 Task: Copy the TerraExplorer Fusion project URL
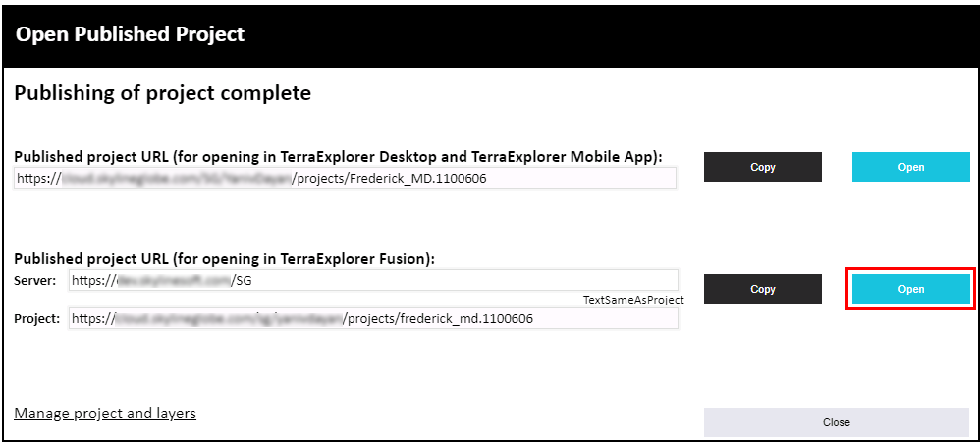pyautogui.click(x=763, y=289)
